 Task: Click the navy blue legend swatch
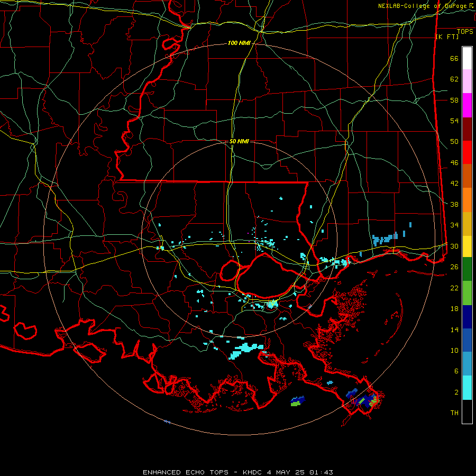[x=467, y=317]
